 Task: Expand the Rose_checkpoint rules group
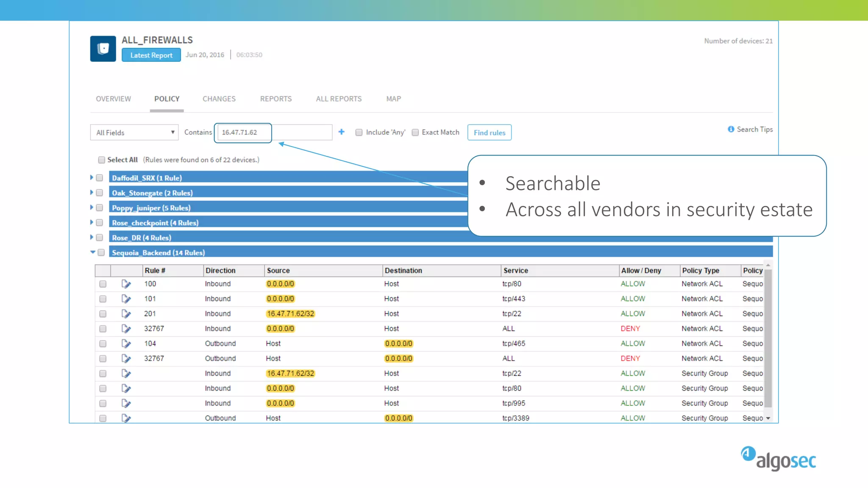click(92, 222)
